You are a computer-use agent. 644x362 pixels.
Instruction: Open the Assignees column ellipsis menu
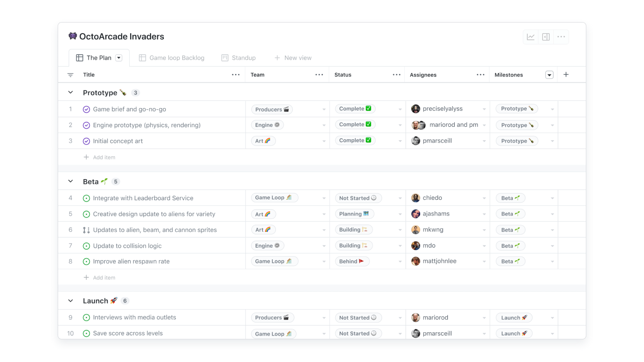480,74
